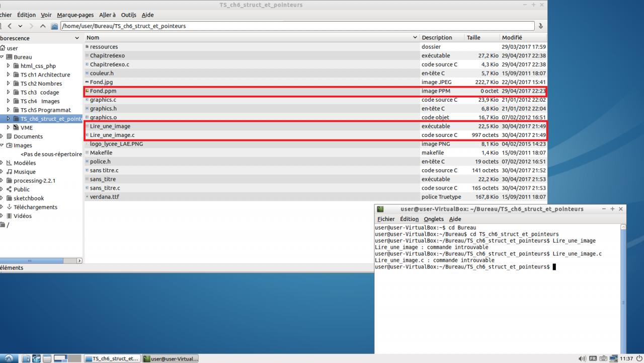
Task: Sort files by Modifié column
Action: click(x=523, y=38)
